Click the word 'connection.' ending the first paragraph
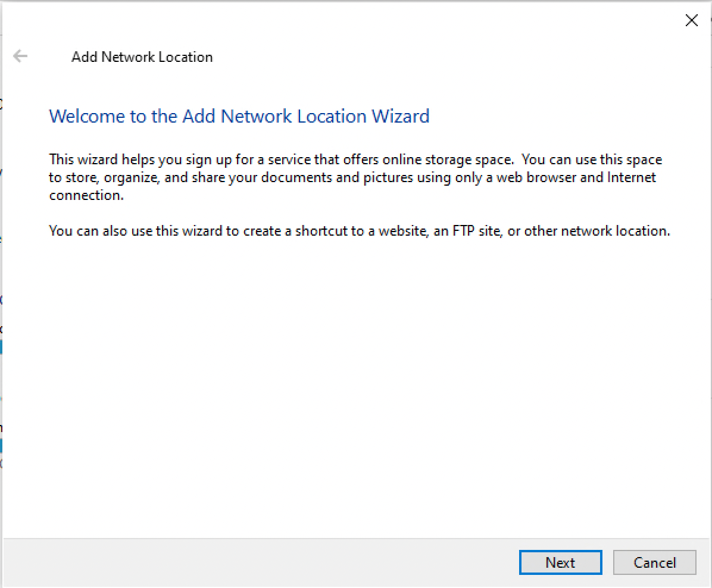Image resolution: width=712 pixels, height=588 pixels. click(x=86, y=195)
